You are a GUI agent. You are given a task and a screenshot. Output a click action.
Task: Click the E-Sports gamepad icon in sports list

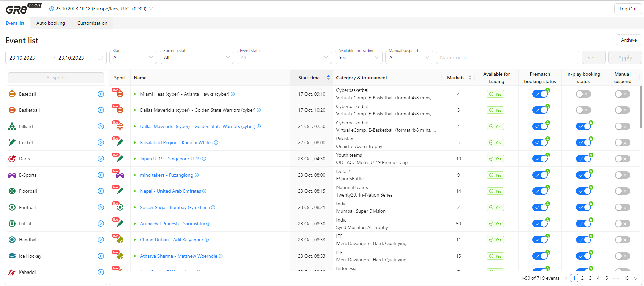[12, 175]
